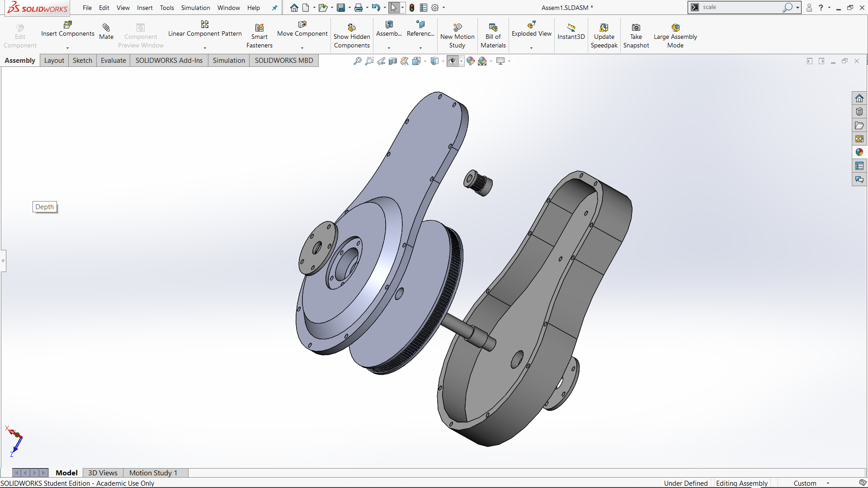Start a New Motion Study
The height and width of the screenshot is (488, 868).
point(457,28)
